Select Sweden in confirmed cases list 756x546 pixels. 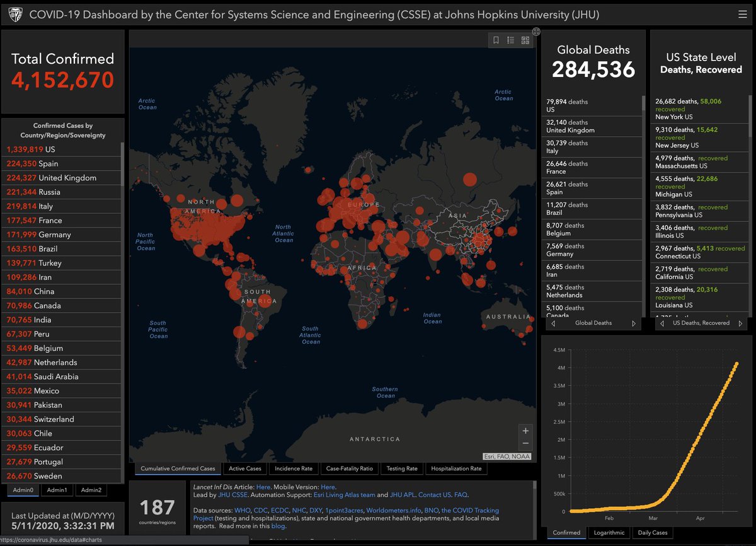pos(62,476)
